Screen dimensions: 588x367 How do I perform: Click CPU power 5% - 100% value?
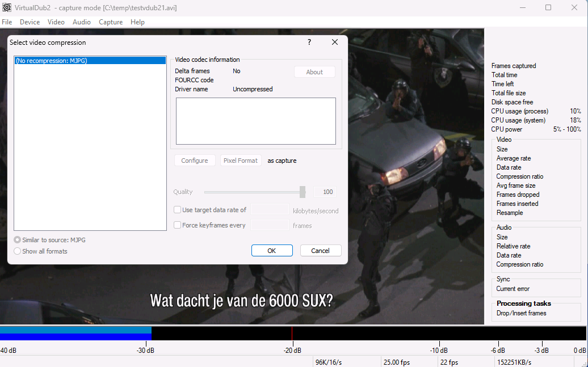coord(567,129)
